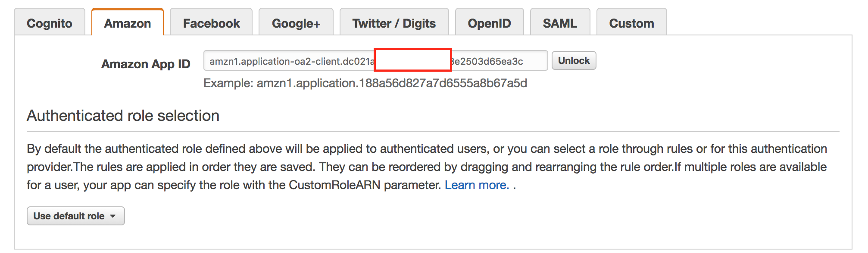Image resolution: width=868 pixels, height=253 pixels.
Task: Open the Facebook provider tab
Action: [x=211, y=22]
